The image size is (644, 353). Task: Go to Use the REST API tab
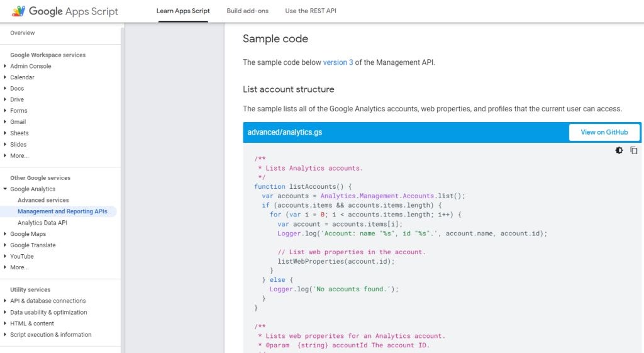311,11
